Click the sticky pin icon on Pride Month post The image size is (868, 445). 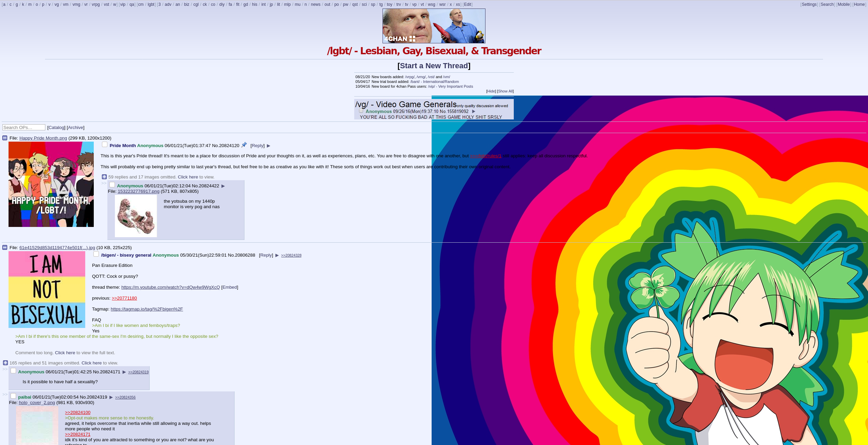244,145
